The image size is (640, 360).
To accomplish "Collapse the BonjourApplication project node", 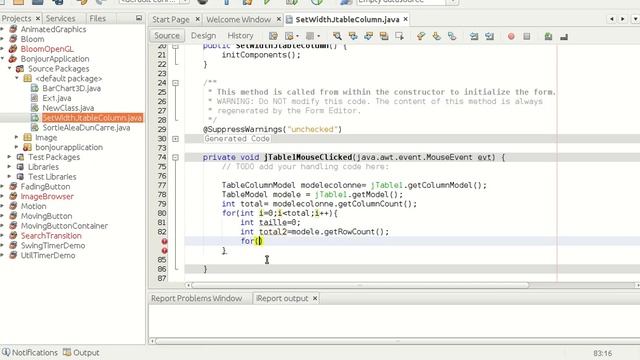I will tap(2, 58).
